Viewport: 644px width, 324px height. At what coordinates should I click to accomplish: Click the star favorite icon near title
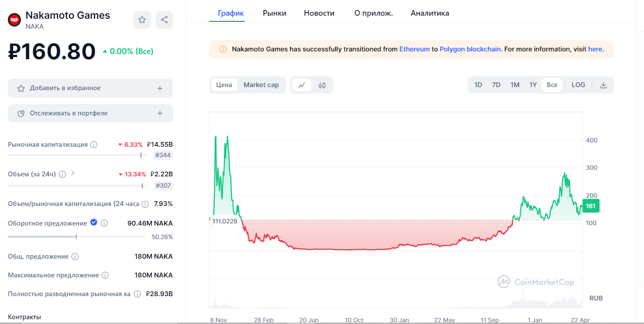[142, 20]
